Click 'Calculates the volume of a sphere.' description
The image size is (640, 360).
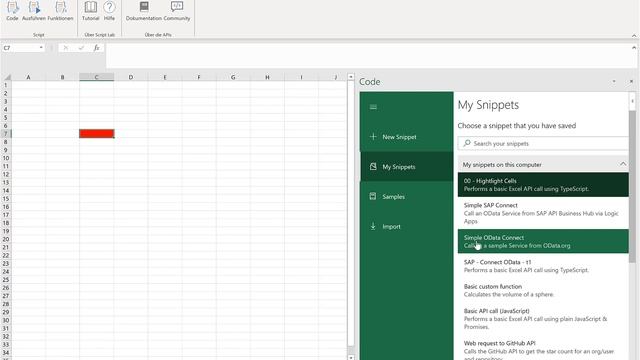click(x=509, y=294)
